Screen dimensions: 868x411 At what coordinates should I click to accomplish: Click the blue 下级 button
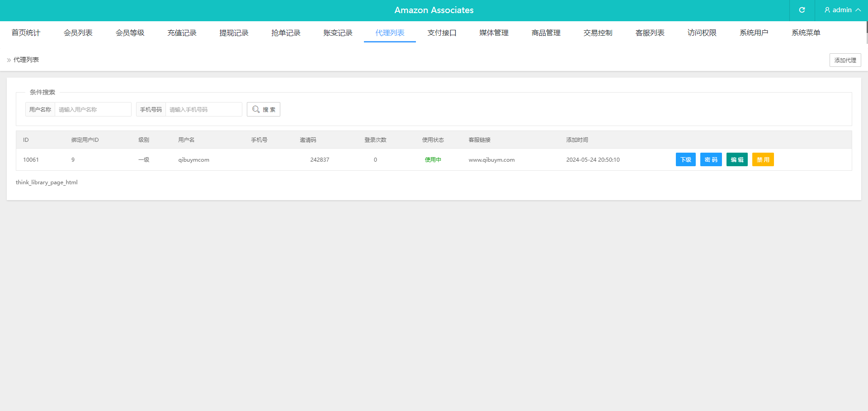click(685, 159)
